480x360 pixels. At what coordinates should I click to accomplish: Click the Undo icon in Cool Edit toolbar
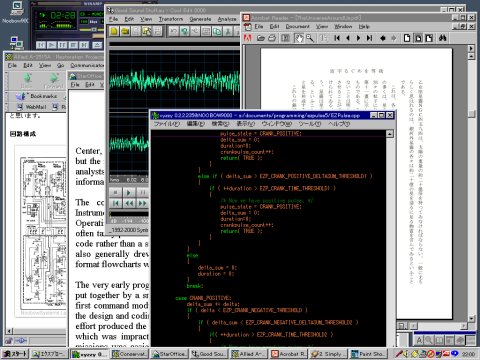[x=174, y=31]
